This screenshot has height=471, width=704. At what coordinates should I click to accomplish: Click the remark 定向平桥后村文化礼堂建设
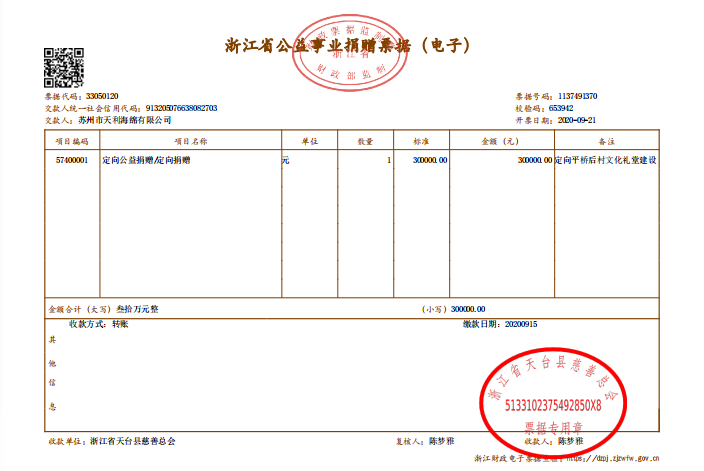[606, 160]
